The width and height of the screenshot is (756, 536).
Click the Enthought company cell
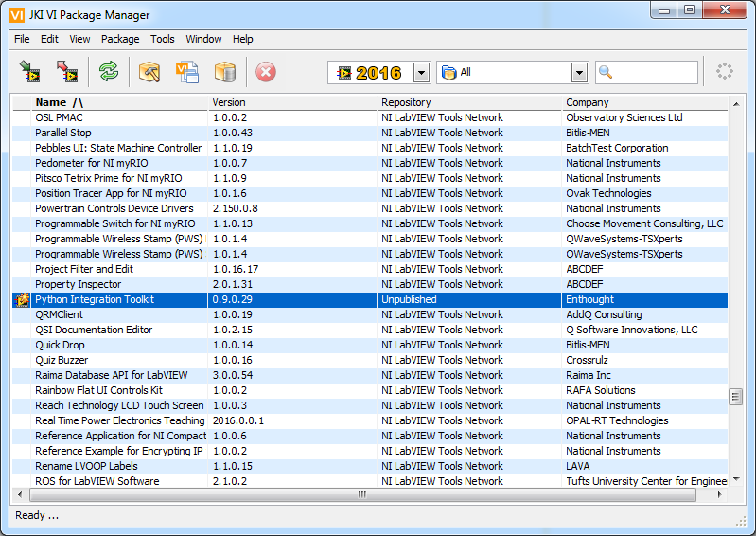pos(645,299)
